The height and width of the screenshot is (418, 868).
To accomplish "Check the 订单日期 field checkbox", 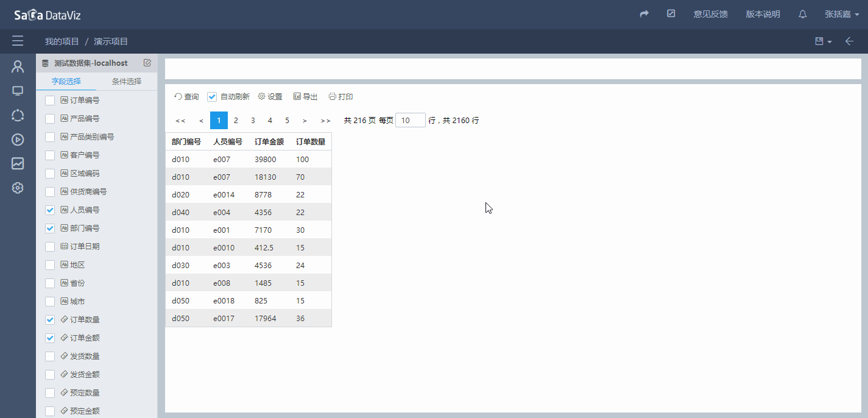I will point(50,247).
